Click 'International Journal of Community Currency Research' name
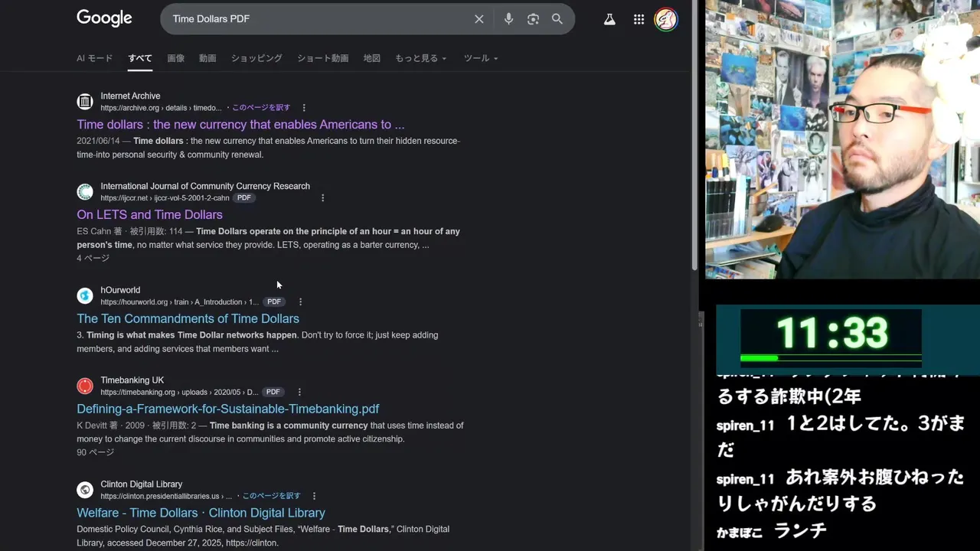Screen dimensions: 980x551 pyautogui.click(x=205, y=186)
